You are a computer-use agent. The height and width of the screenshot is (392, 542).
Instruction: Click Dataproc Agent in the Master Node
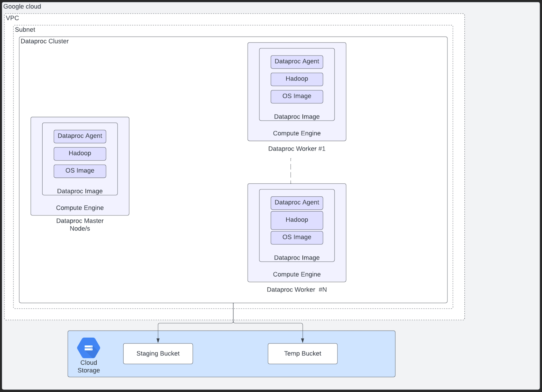tap(80, 136)
